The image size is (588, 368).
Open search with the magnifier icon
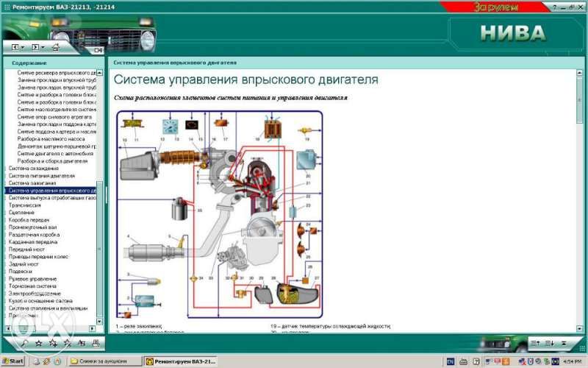pos(25,343)
